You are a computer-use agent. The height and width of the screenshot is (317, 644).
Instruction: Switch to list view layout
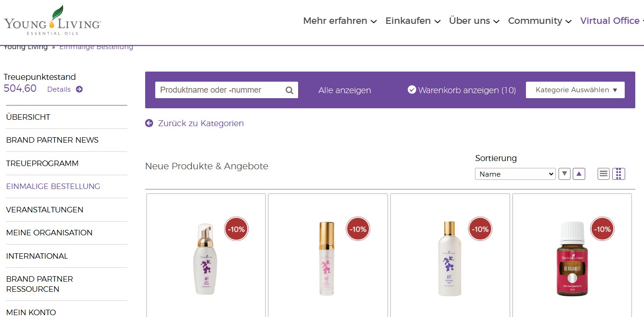pyautogui.click(x=604, y=174)
